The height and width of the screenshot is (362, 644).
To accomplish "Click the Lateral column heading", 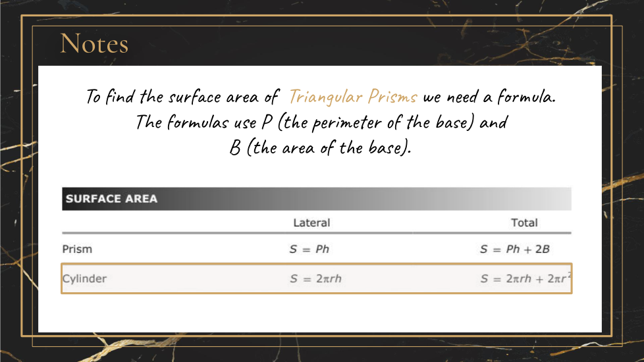I will (311, 223).
